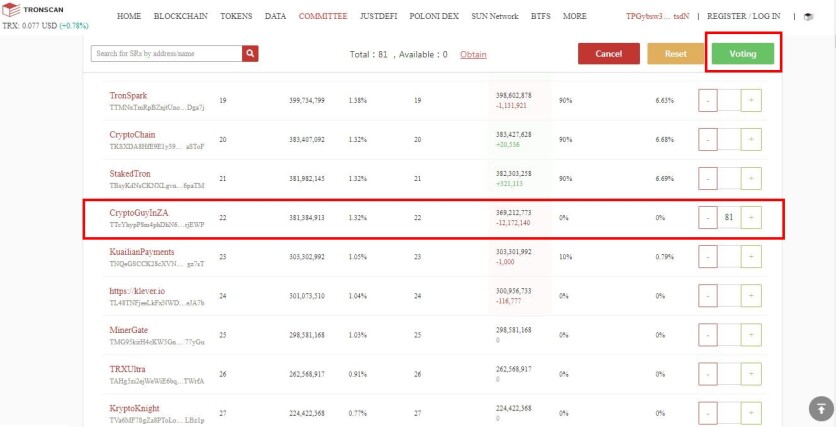836x427 pixels.
Task: Click the TPGybsw3 wallet address
Action: [x=657, y=17]
